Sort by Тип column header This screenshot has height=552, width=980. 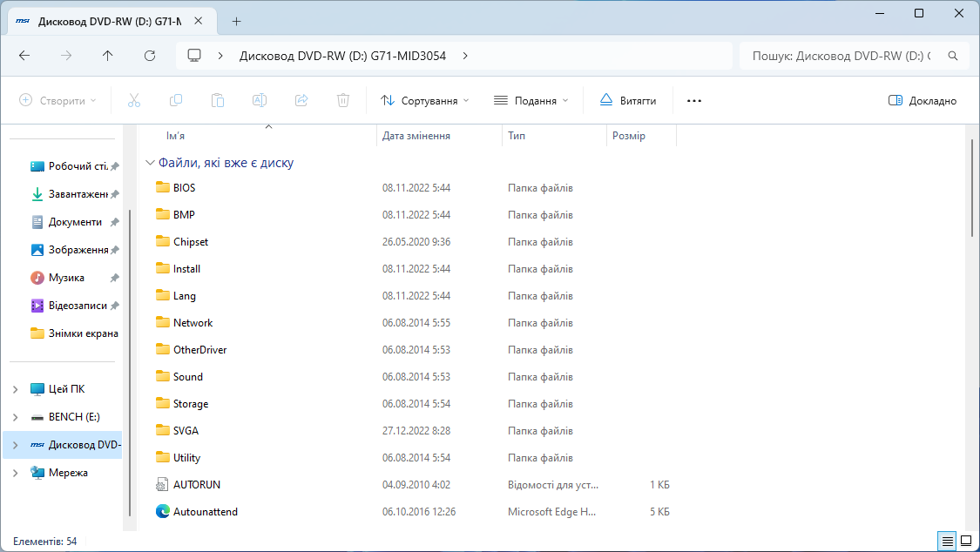[554, 136]
